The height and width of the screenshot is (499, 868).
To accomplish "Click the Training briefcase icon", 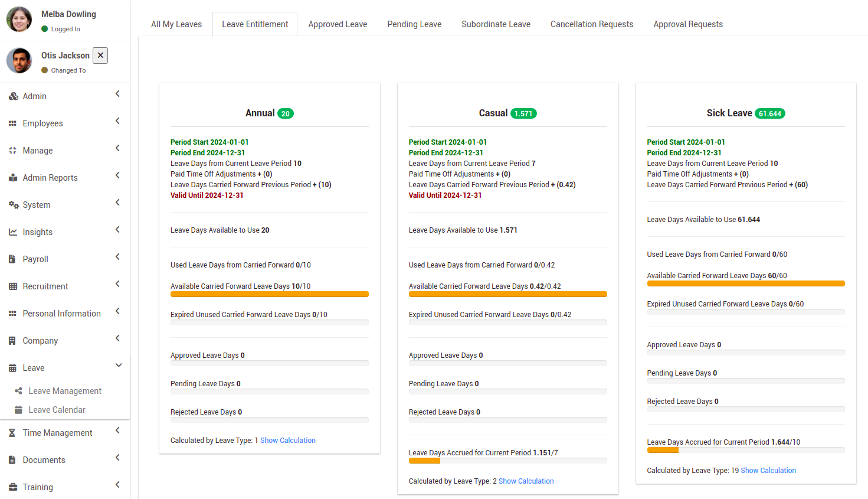I will click(13, 487).
